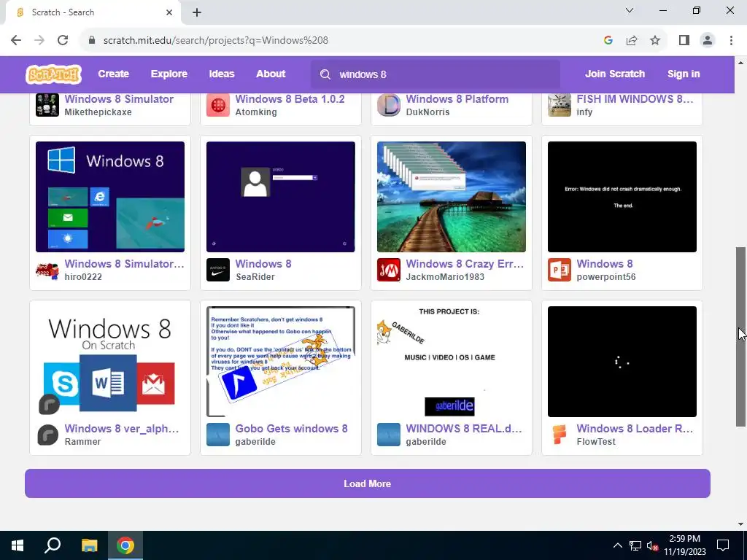Open a new browser tab
This screenshot has width=747, height=560.
pyautogui.click(x=197, y=12)
